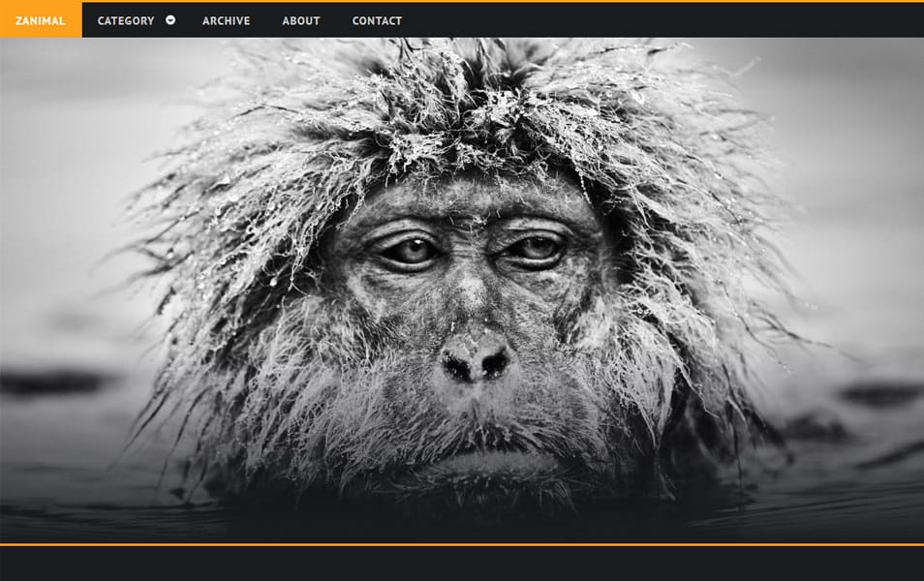
Task: Click the ZANIMAL logo in the navbar
Action: (41, 20)
